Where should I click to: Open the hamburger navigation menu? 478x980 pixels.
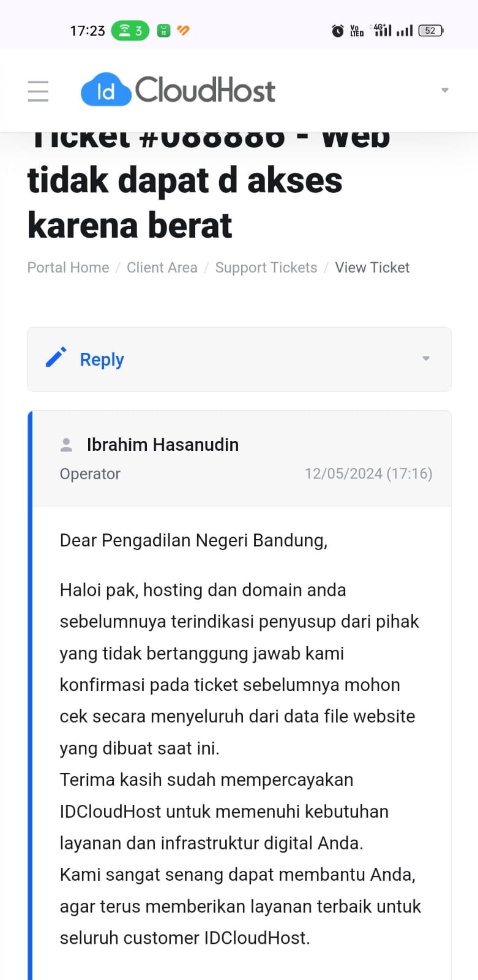[38, 91]
